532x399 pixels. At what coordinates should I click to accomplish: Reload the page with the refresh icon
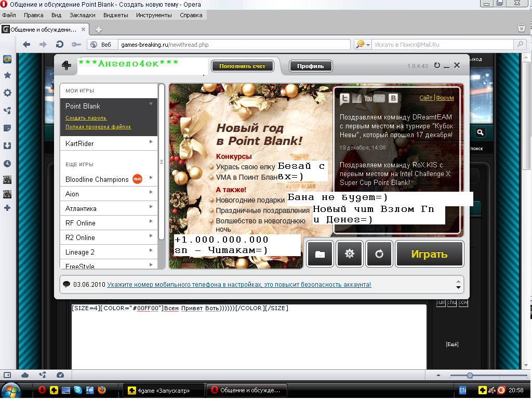[59, 45]
